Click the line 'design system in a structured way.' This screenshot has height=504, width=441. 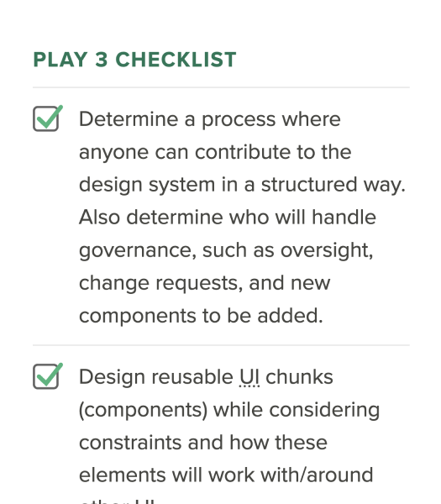tap(242, 185)
